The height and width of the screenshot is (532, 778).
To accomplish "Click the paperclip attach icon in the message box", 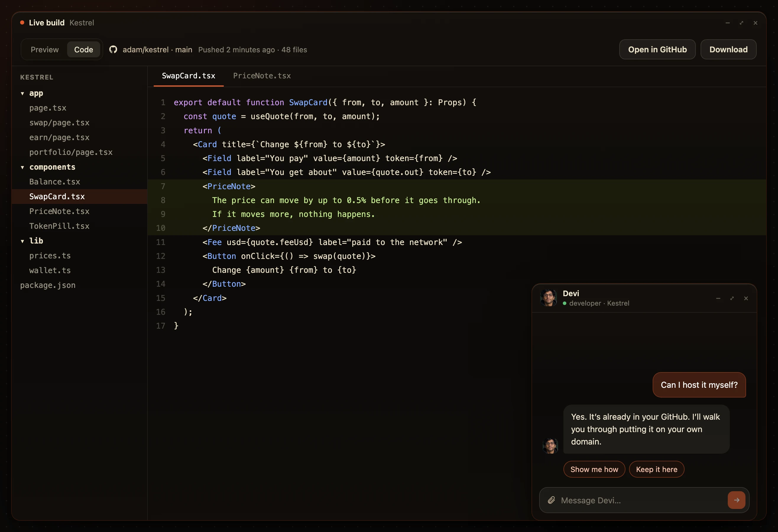I will point(551,500).
